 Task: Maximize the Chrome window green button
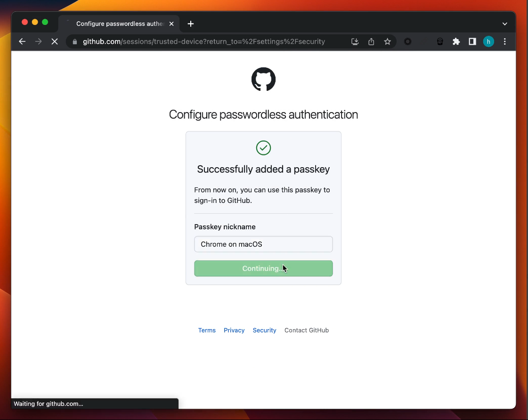(45, 22)
